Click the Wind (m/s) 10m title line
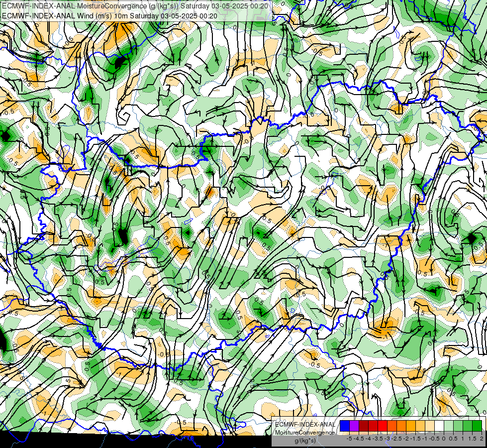The width and height of the screenshot is (487, 448). click(x=109, y=15)
